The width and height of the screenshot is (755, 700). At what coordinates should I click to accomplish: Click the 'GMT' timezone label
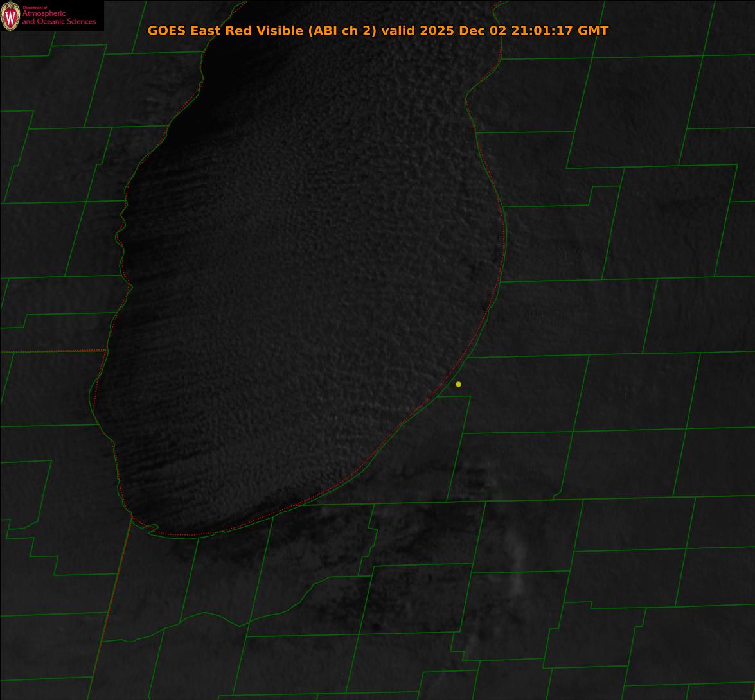pyautogui.click(x=592, y=31)
